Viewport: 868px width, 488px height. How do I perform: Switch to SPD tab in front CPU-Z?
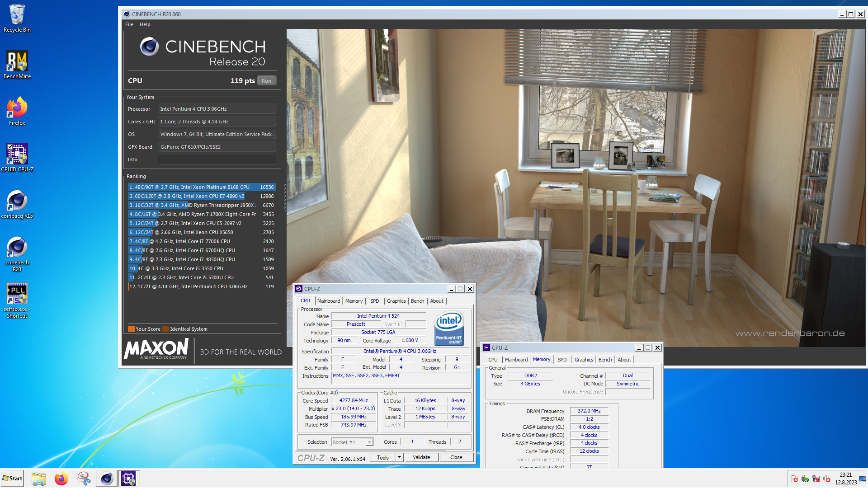pos(375,301)
